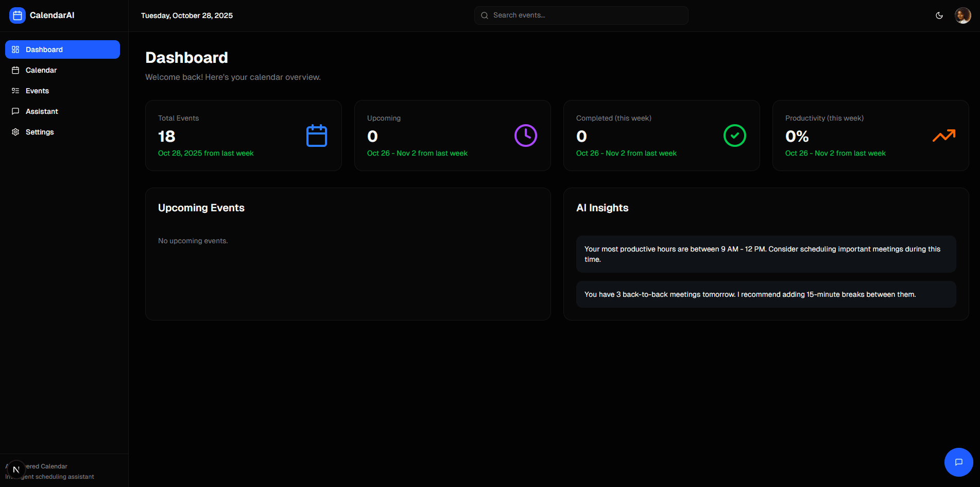Click the Upcoming Events heading

(x=201, y=208)
